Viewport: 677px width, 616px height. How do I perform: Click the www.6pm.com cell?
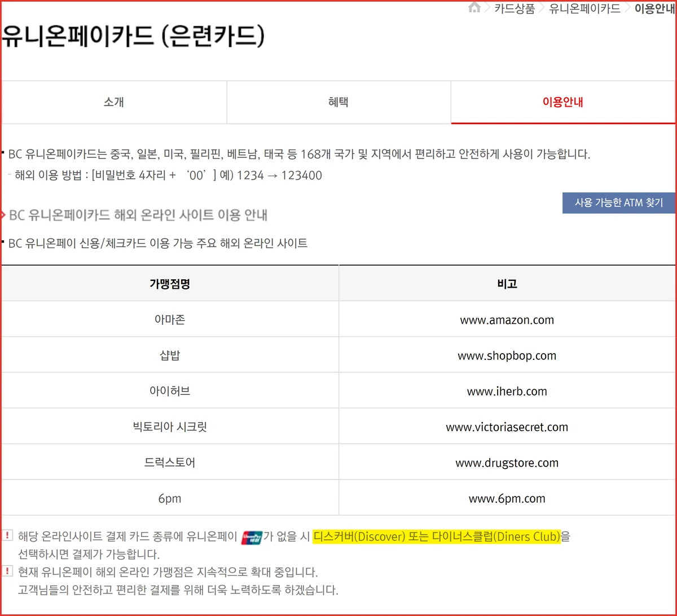[x=507, y=498]
